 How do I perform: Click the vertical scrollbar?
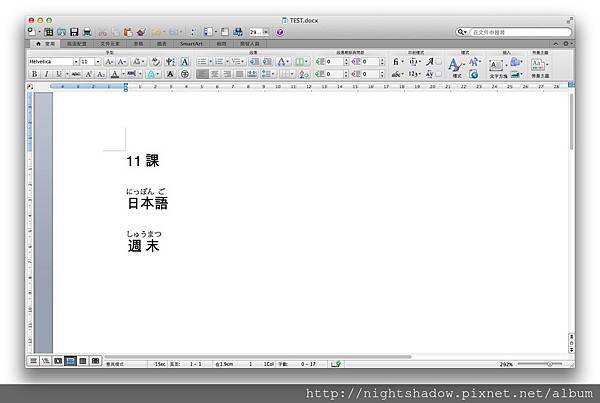point(571,122)
